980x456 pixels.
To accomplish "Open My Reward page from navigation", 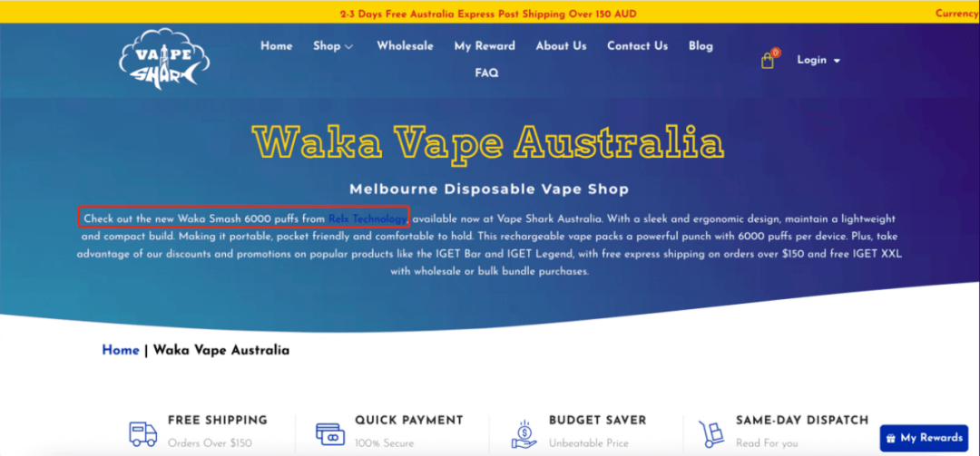I will tap(485, 46).
